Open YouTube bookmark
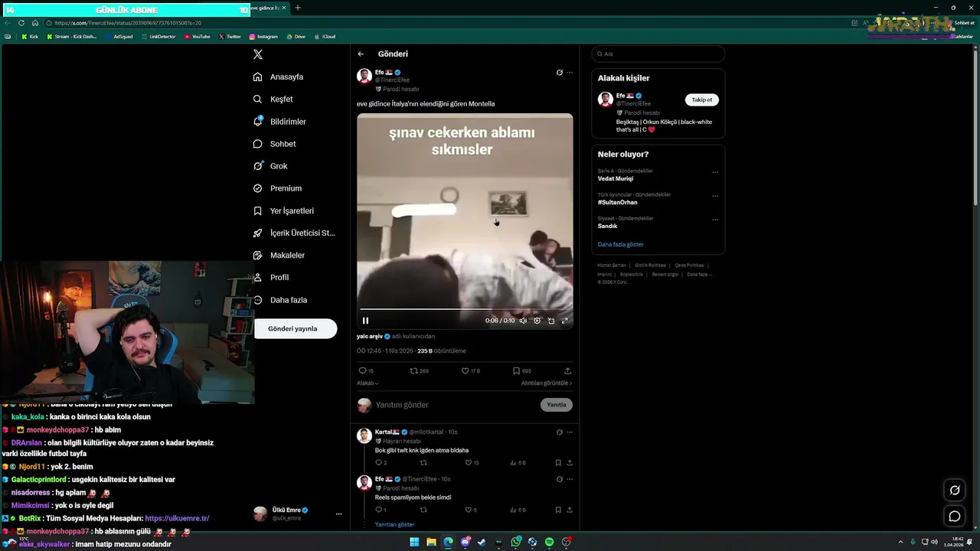This screenshot has width=980, height=551. [x=198, y=37]
